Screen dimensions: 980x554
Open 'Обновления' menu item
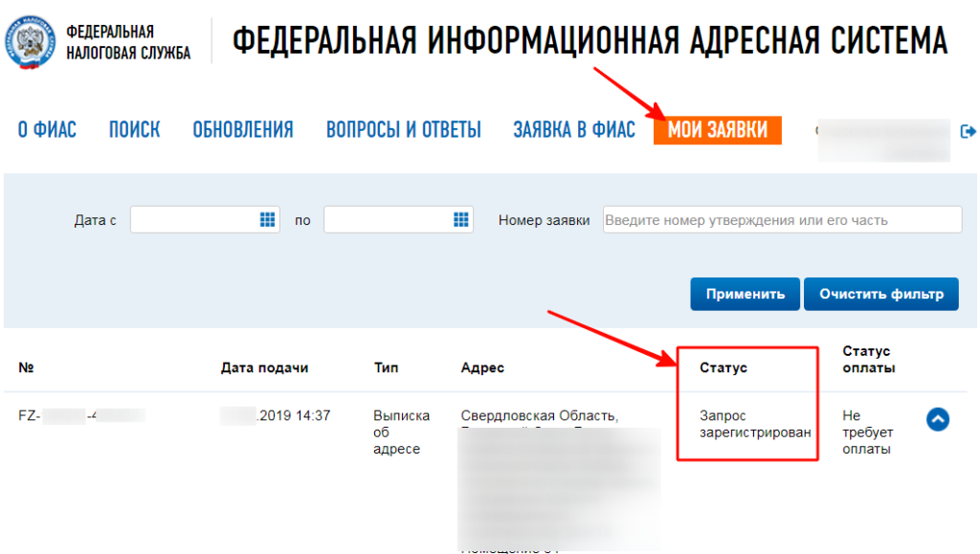[242, 130]
